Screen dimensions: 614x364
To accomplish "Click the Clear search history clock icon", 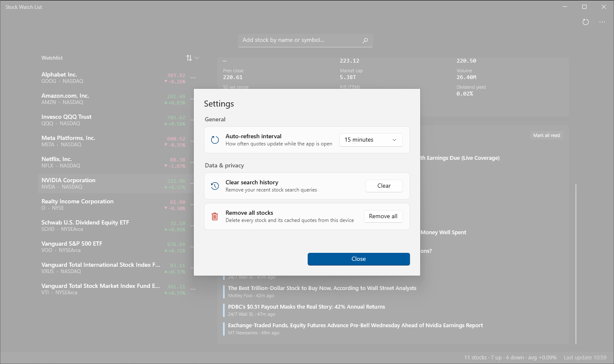I will click(215, 186).
